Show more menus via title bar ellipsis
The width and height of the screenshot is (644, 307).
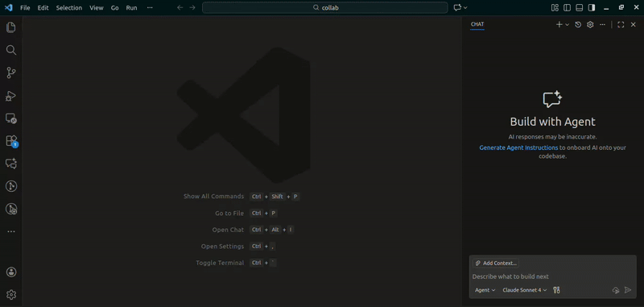(150, 8)
